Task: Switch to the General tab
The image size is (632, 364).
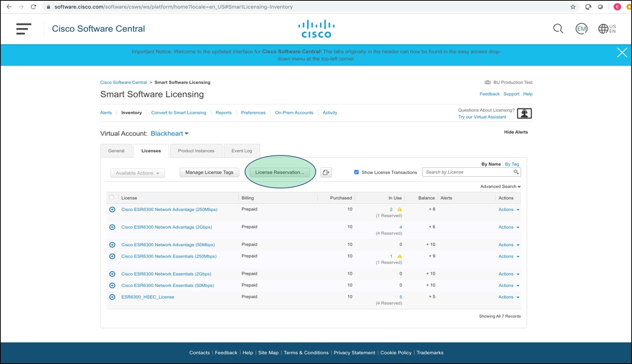Action: coord(116,151)
